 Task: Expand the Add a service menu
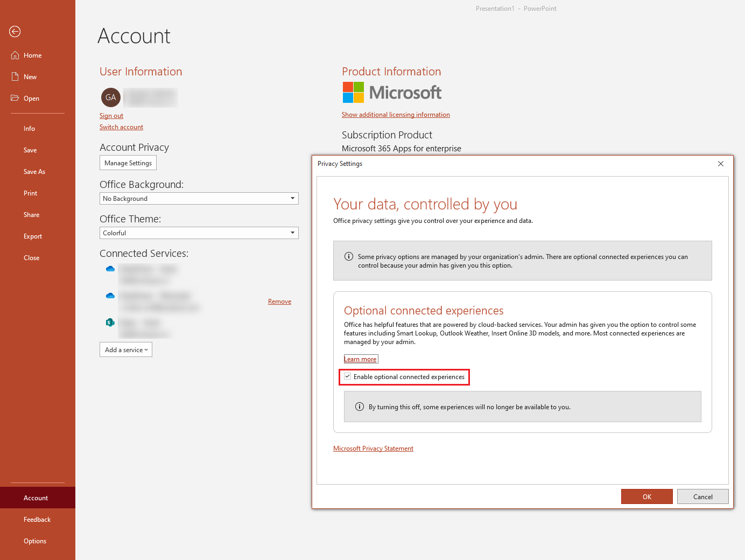click(126, 350)
